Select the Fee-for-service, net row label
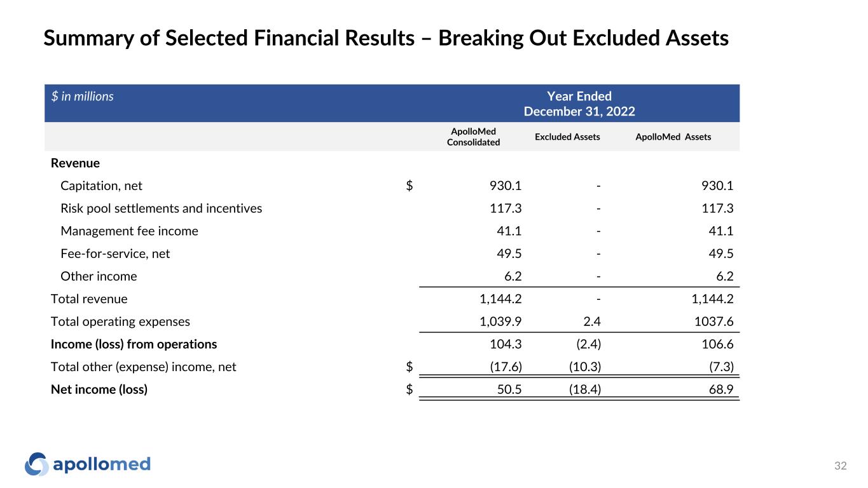868x488 pixels. (x=115, y=254)
